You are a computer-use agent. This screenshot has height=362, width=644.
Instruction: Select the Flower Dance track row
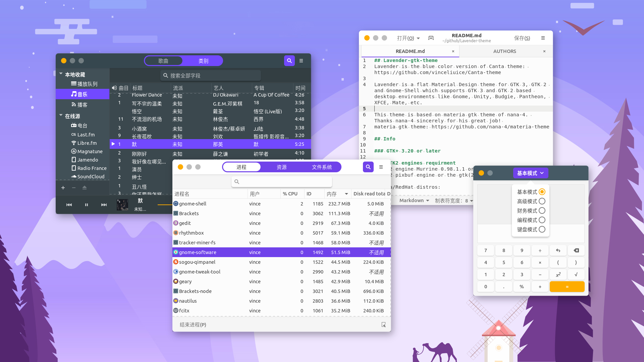[210, 95]
